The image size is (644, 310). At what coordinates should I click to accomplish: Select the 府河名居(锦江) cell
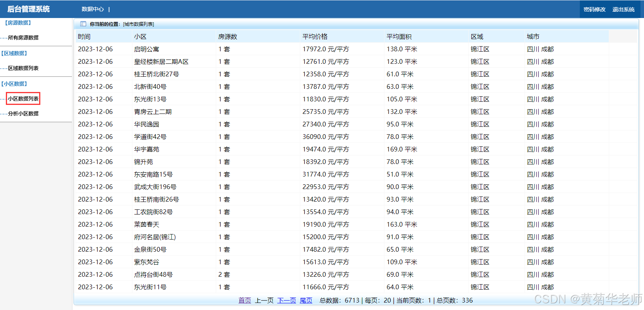(x=155, y=237)
